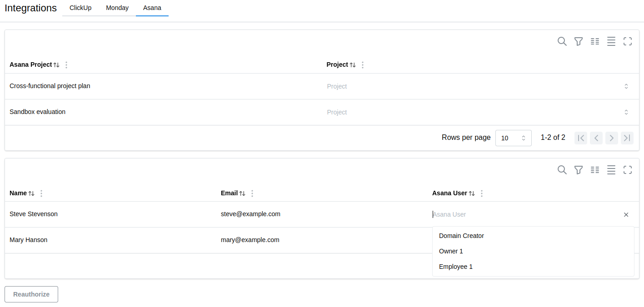Image resolution: width=644 pixels, height=307 pixels.
Task: Open Asana User column actions menu
Action: click(482, 193)
